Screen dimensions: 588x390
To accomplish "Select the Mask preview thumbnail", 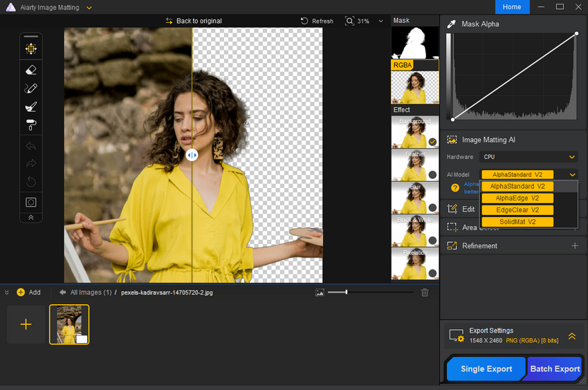I will point(415,42).
